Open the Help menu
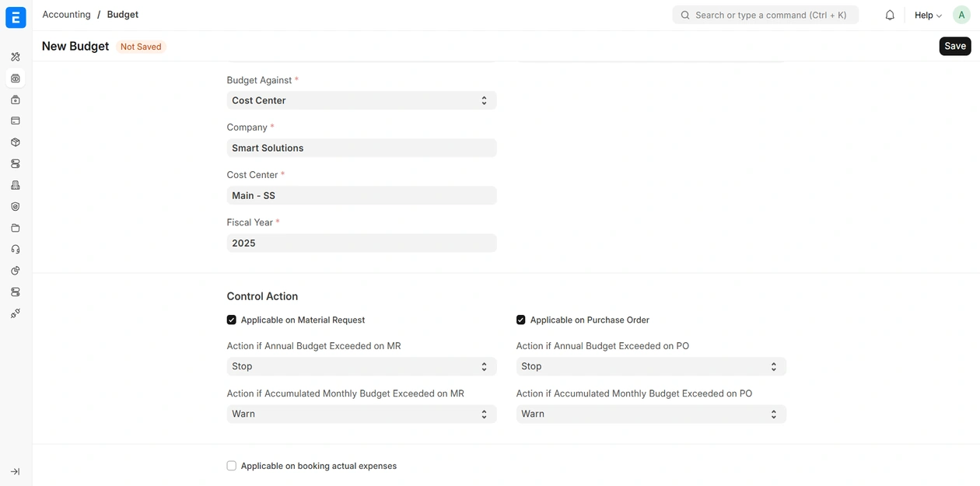Screen dimensions: 980x486 point(927,16)
